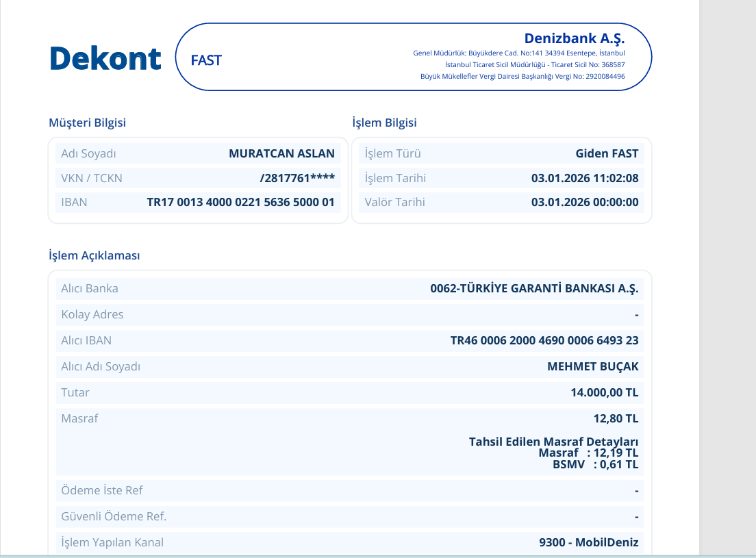The height and width of the screenshot is (558, 756).
Task: Select the Ticaret Sicil No line
Action: pos(535,64)
